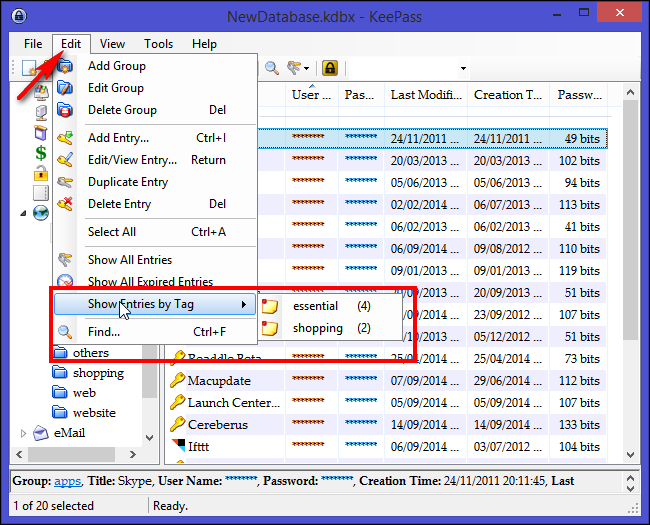This screenshot has width=650, height=525.
Task: Click the entry list vertical scrollbar
Action: tap(629, 250)
